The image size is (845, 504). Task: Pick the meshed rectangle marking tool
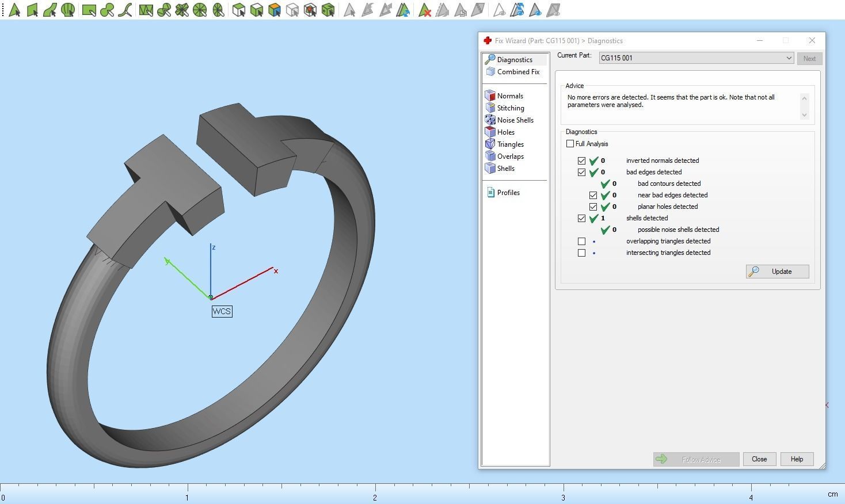click(146, 10)
